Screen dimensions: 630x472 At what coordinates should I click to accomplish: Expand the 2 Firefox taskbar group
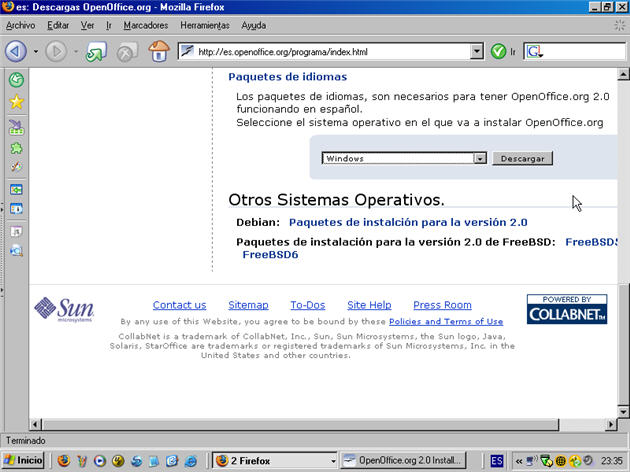[x=274, y=460]
